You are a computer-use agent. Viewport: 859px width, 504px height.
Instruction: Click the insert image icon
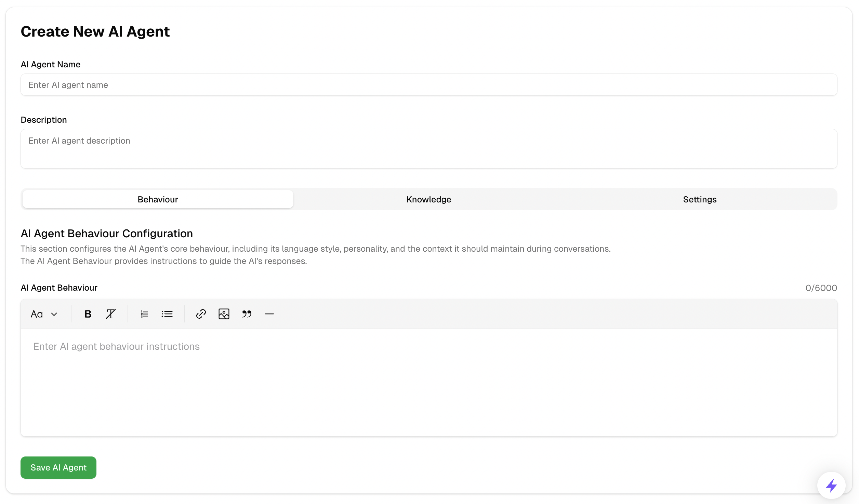tap(224, 314)
